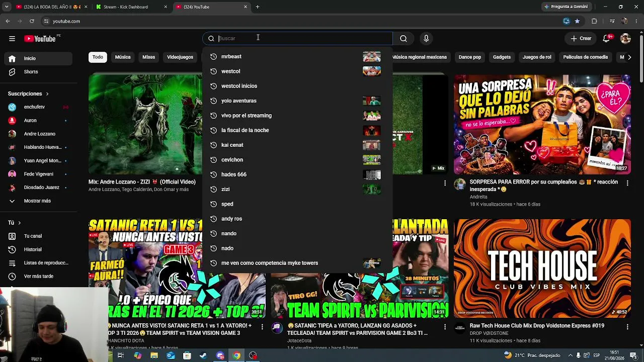This screenshot has width=644, height=362.
Task: Select the Videojuegos filter chip
Action: coord(180,57)
